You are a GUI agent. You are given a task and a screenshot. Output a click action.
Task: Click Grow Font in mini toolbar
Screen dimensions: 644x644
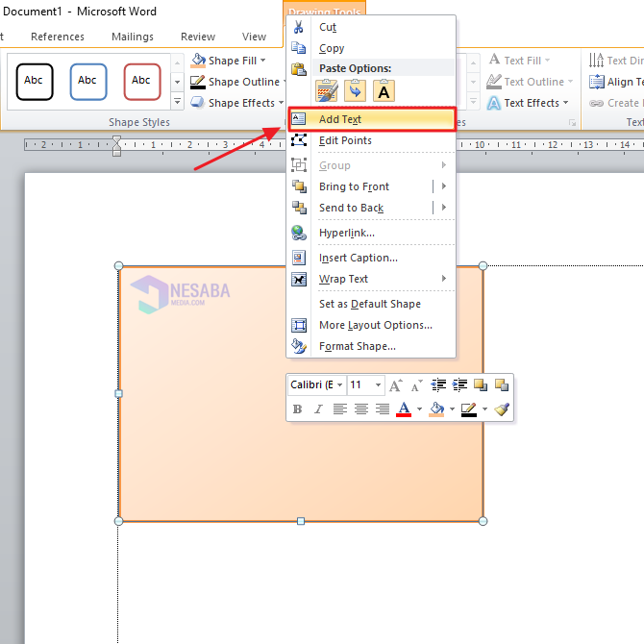pyautogui.click(x=395, y=385)
